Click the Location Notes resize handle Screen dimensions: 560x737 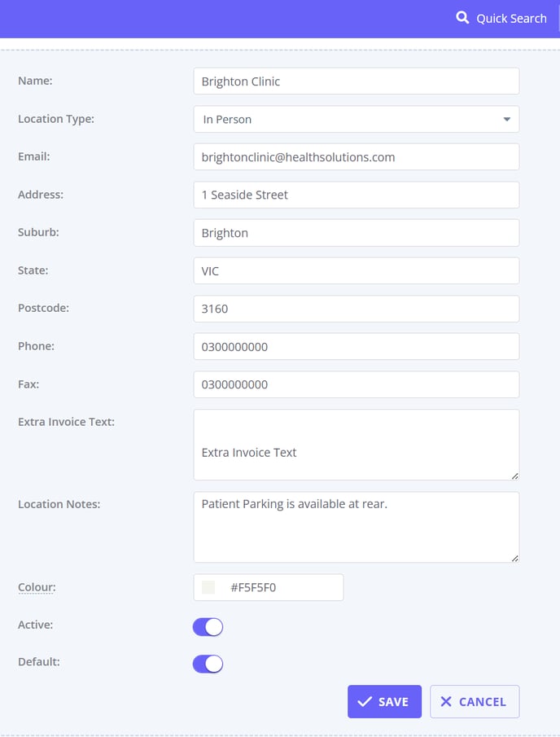[x=515, y=558]
